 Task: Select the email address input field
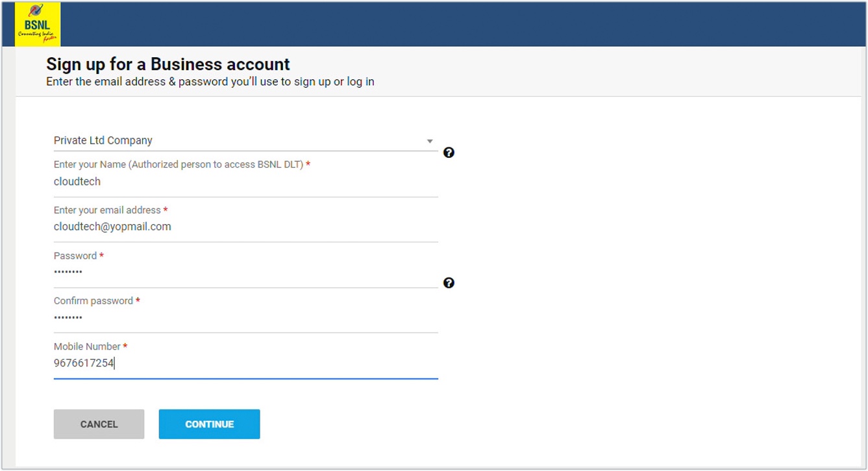(x=245, y=226)
